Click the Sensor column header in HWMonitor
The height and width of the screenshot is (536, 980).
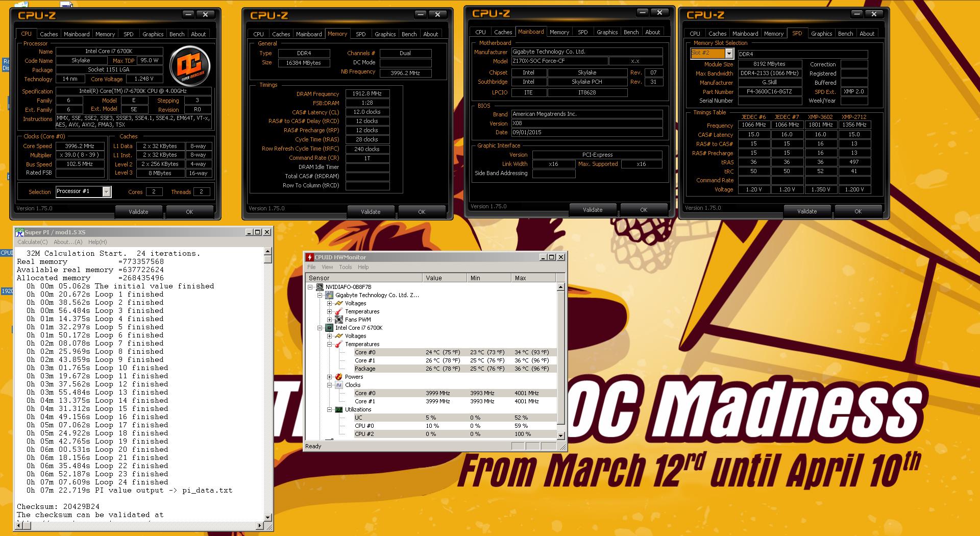click(x=364, y=278)
